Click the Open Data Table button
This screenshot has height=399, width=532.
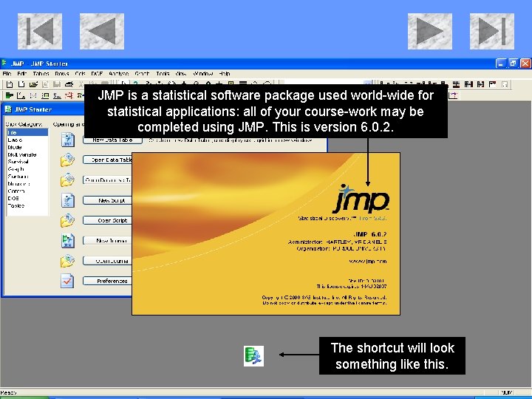(x=108, y=160)
